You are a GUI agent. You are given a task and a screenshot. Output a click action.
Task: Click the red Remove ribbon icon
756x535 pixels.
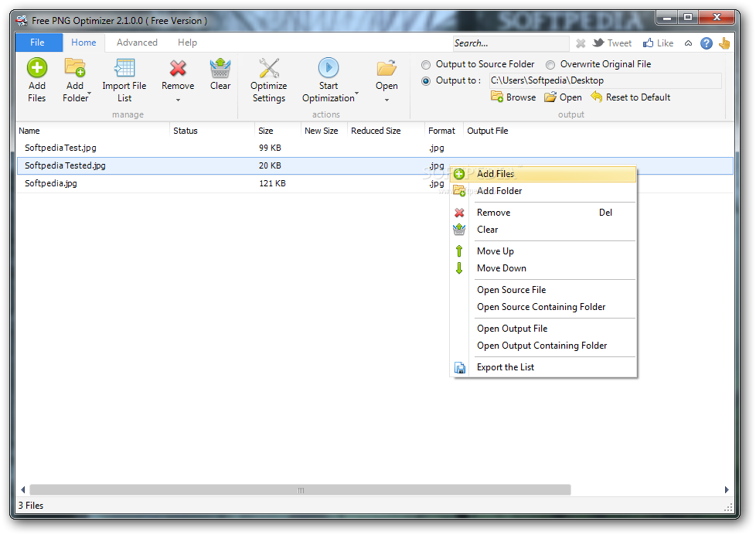(x=178, y=68)
